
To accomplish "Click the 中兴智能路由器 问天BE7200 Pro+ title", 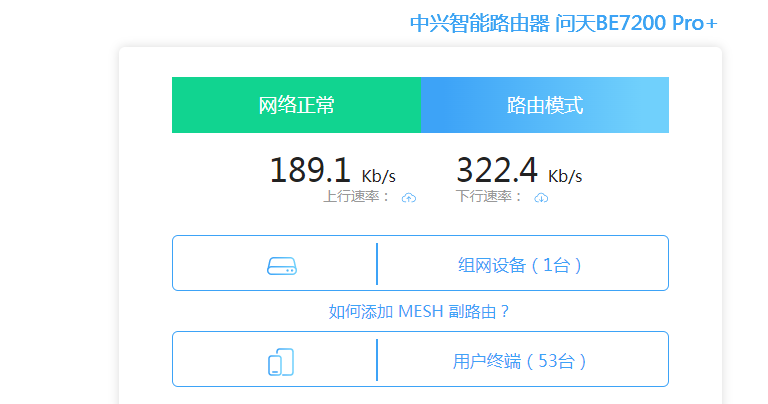I will [x=564, y=23].
